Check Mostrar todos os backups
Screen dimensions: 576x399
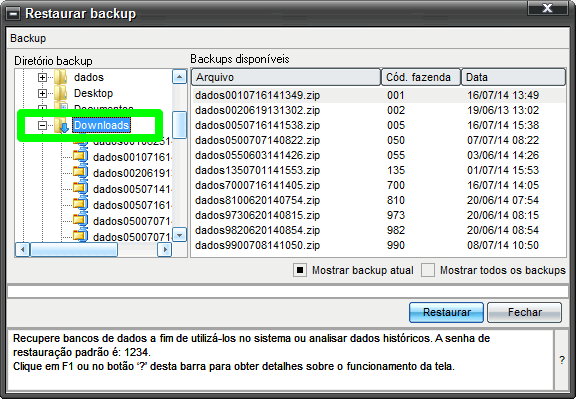(x=428, y=270)
